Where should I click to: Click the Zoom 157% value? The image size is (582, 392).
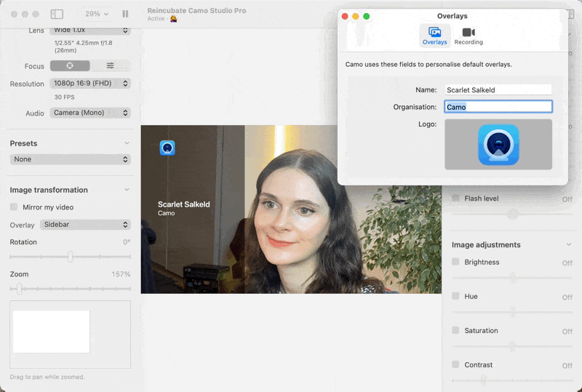tap(121, 274)
